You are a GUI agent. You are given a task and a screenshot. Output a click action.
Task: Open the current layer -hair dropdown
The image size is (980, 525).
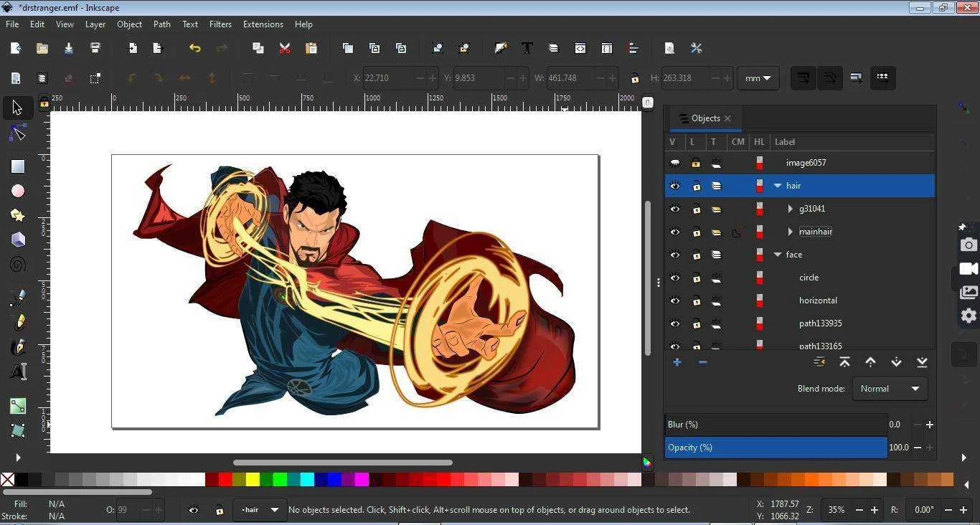261,510
